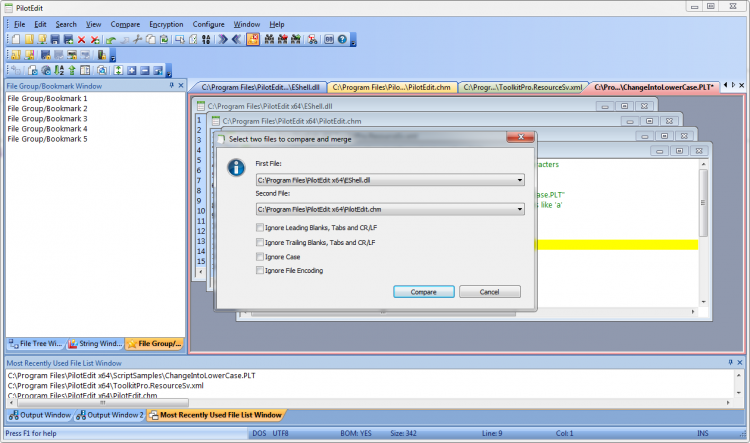Image resolution: width=750 pixels, height=443 pixels.
Task: Switch to the Output Window 2 tab
Action: pyautogui.click(x=110, y=415)
